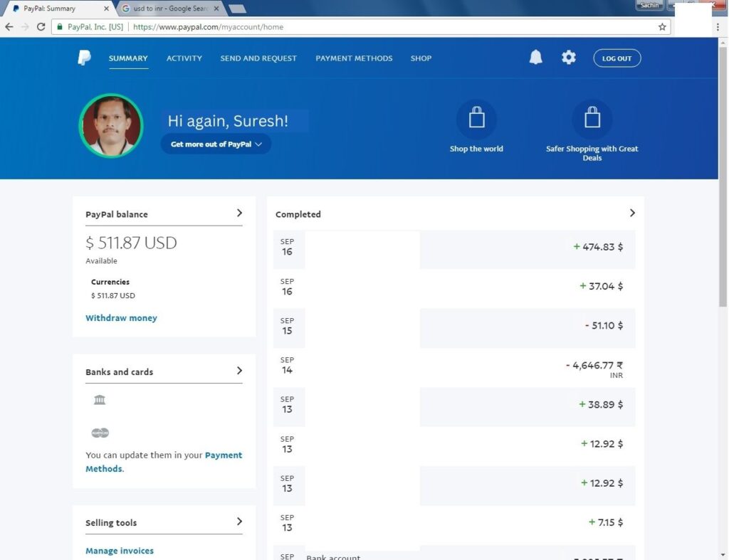Expand the PayPal balance chevron

click(x=239, y=213)
